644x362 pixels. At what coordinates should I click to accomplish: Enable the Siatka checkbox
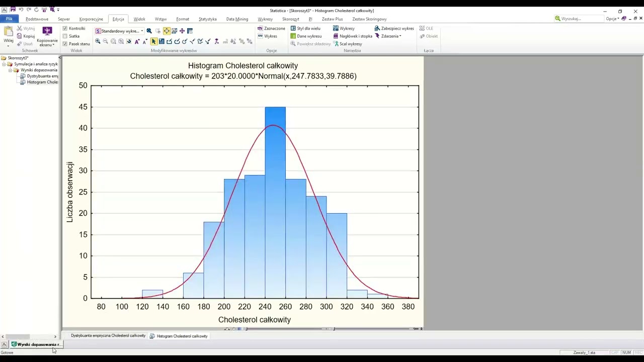(x=65, y=36)
